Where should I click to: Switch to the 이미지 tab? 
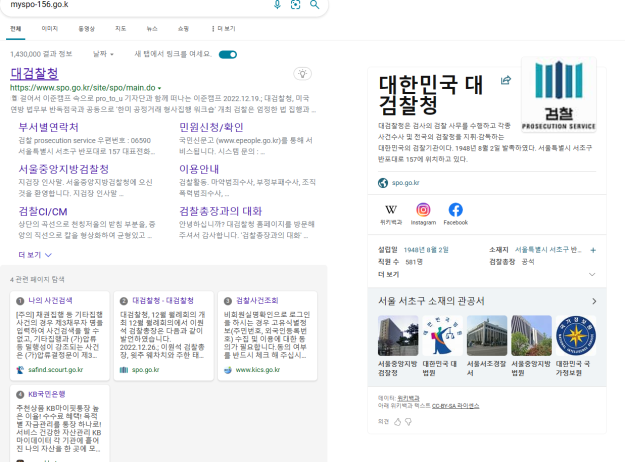pyautogui.click(x=50, y=29)
